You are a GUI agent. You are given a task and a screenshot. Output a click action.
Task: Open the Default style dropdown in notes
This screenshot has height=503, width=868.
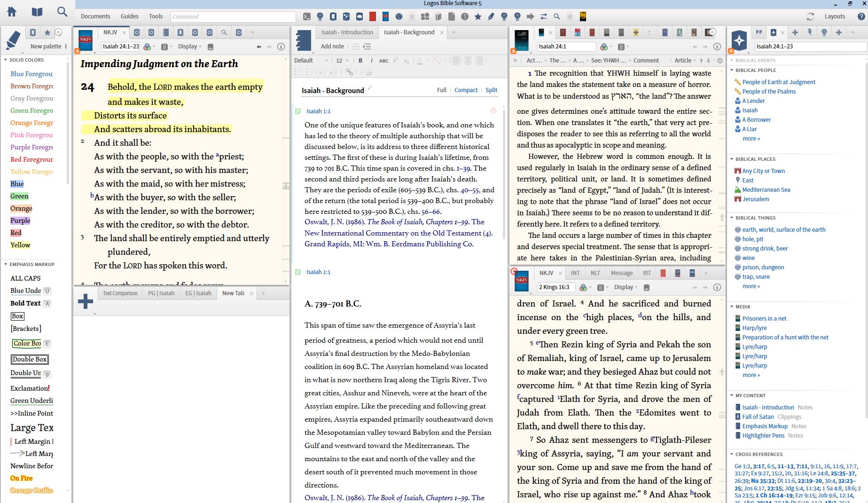click(x=311, y=61)
